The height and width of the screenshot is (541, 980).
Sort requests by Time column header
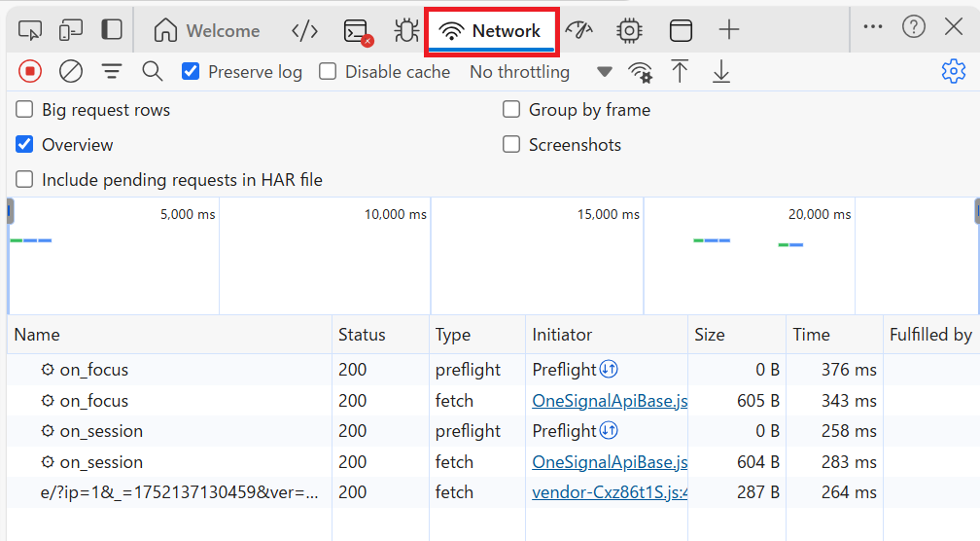click(811, 335)
